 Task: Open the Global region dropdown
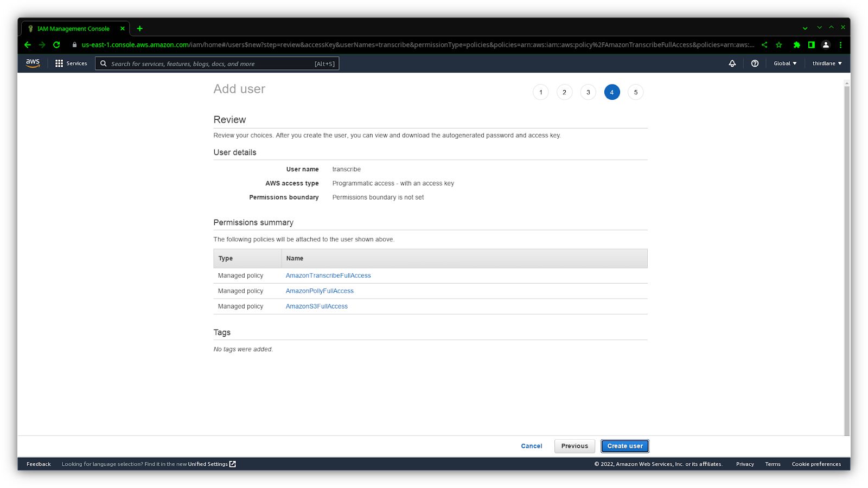(x=785, y=63)
